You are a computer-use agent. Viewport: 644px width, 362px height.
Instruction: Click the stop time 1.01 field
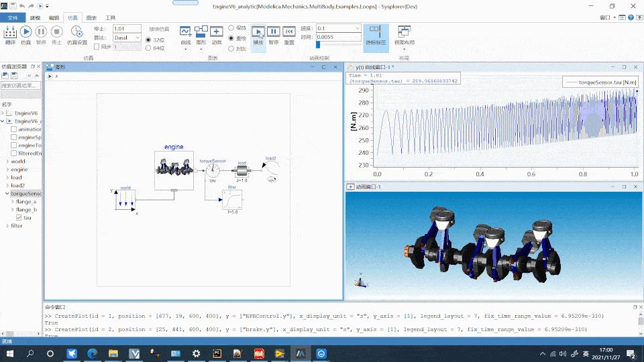pyautogui.click(x=127, y=29)
